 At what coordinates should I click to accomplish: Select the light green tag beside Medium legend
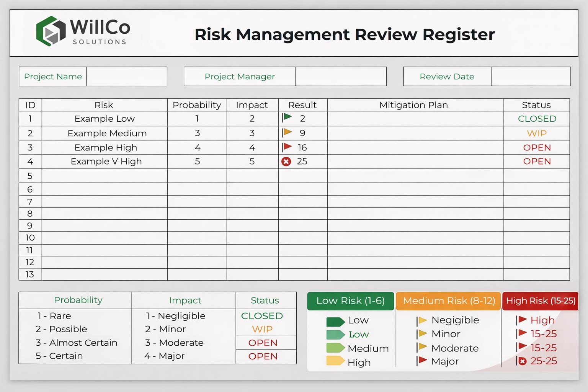tap(335, 348)
